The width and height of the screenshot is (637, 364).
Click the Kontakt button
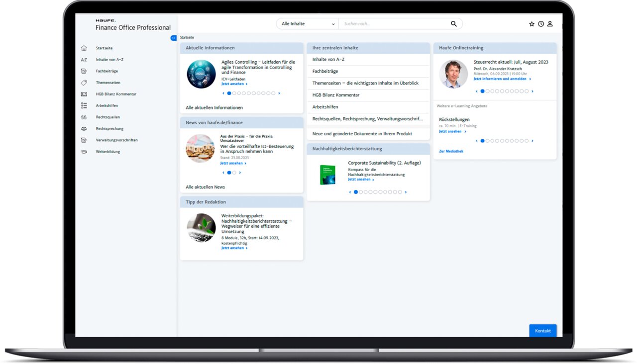coord(543,331)
